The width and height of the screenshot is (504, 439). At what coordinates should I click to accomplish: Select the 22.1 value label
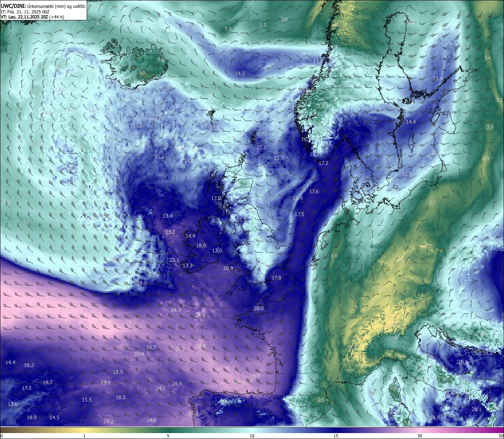[174, 260]
